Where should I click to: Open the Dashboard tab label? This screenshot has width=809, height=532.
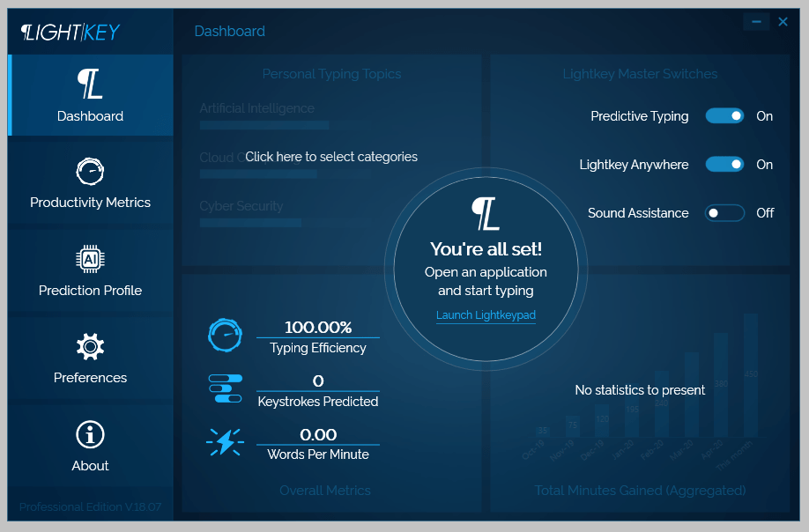pyautogui.click(x=90, y=116)
